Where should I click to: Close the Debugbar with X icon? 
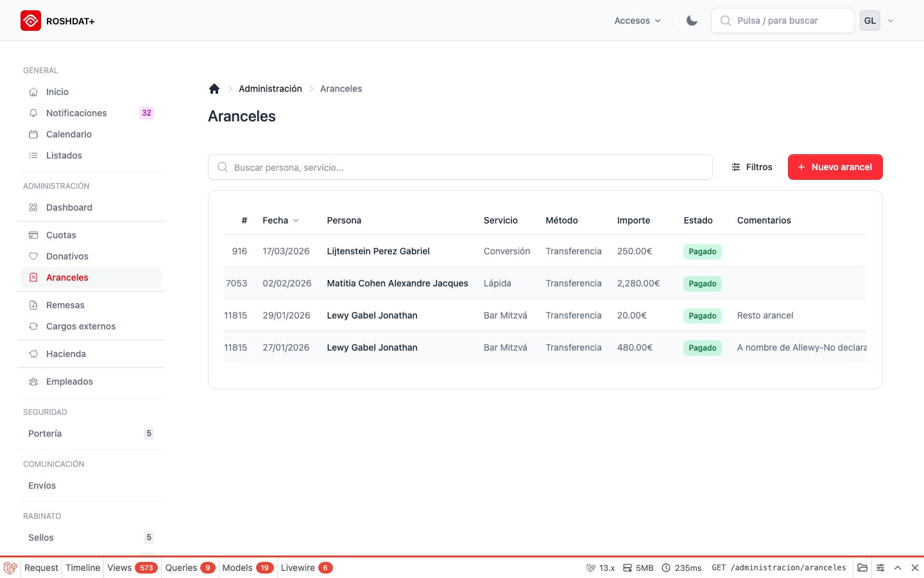tap(915, 568)
